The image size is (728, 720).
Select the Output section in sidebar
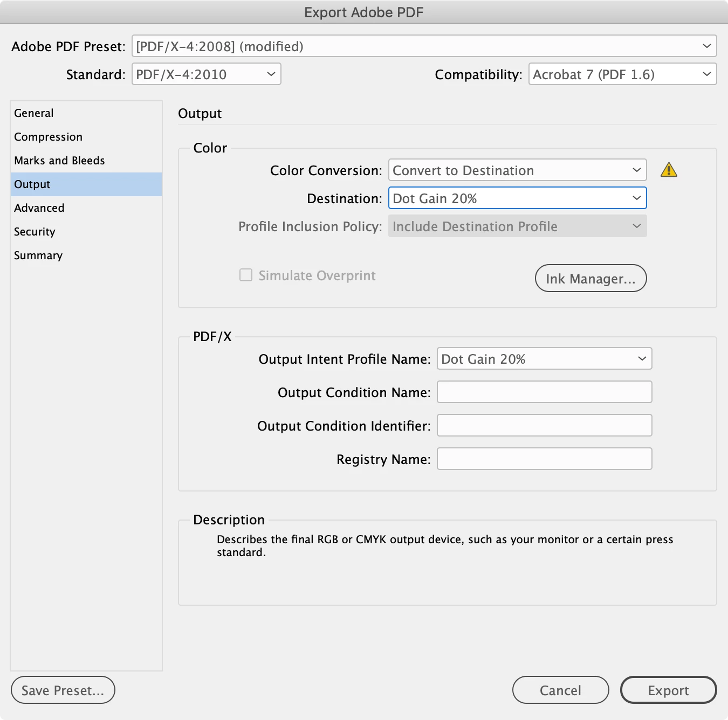tap(86, 184)
